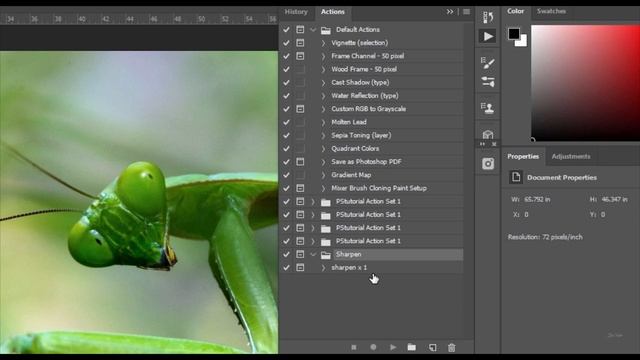
Task: Click the document height value 46.347 in
Action: (x=614, y=200)
